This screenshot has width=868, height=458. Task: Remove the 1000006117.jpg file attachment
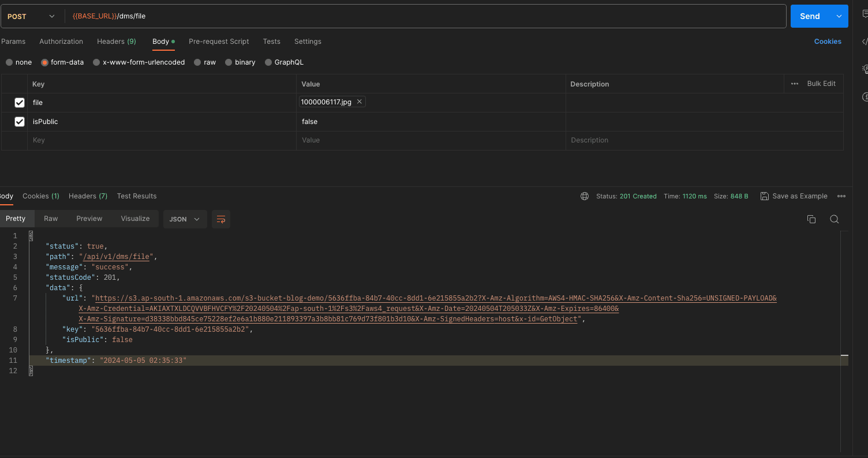pos(359,102)
